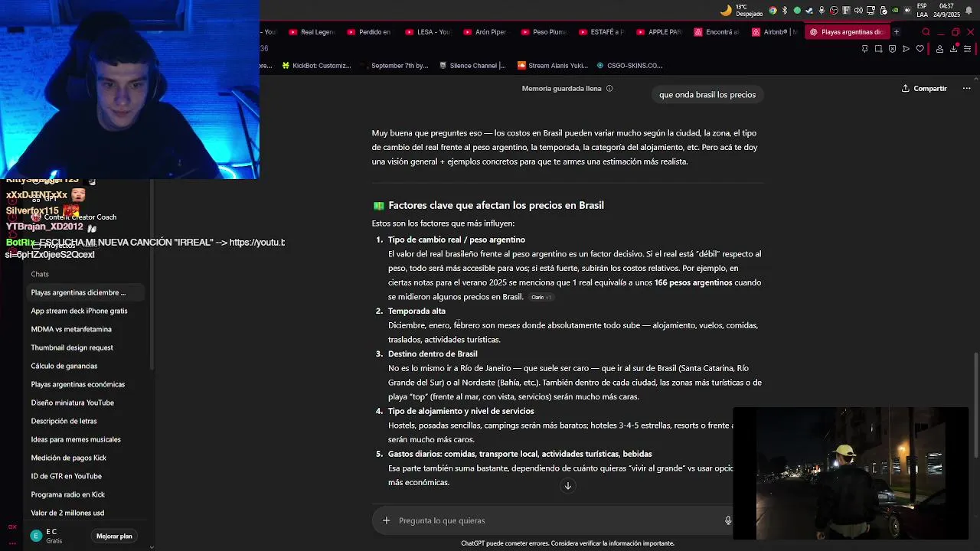Viewport: 980px width, 551px height.
Task: Click the snapshot capture icon in toolbar
Action: click(879, 49)
